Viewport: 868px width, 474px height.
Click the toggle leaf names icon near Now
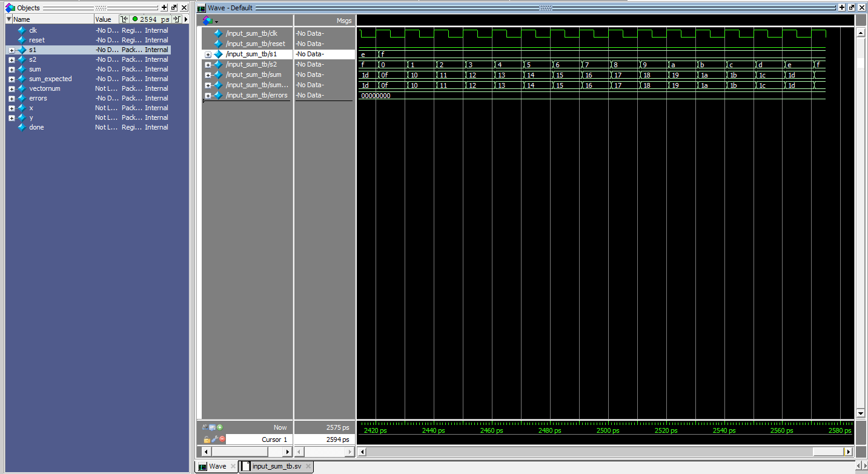click(x=205, y=427)
